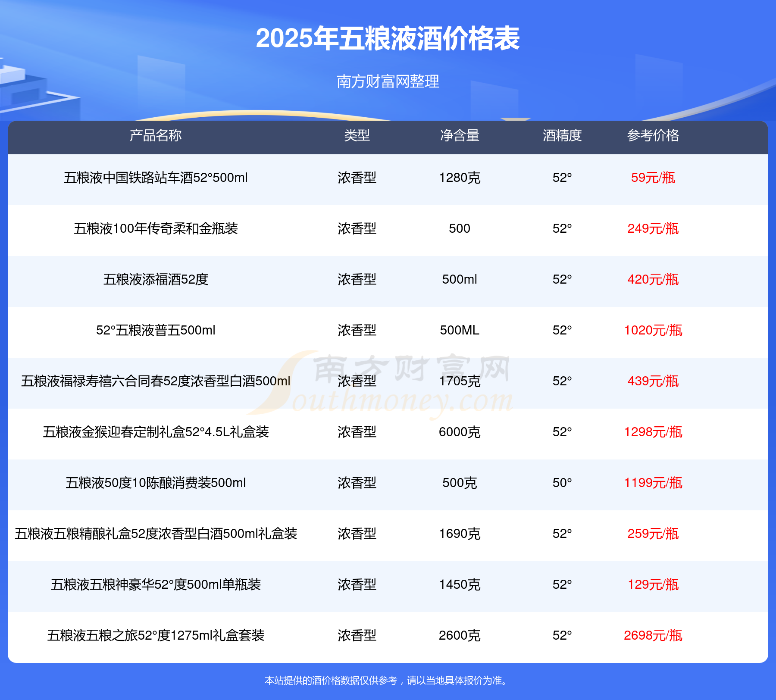Click the price "1199元/瓶"
The height and width of the screenshot is (700, 776).
[x=653, y=483]
